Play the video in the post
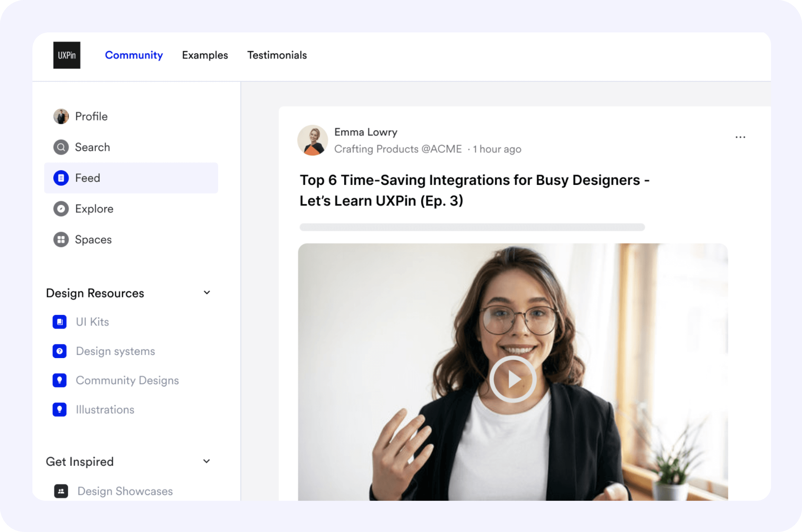Screen dimensions: 802x532 [x=512, y=379]
